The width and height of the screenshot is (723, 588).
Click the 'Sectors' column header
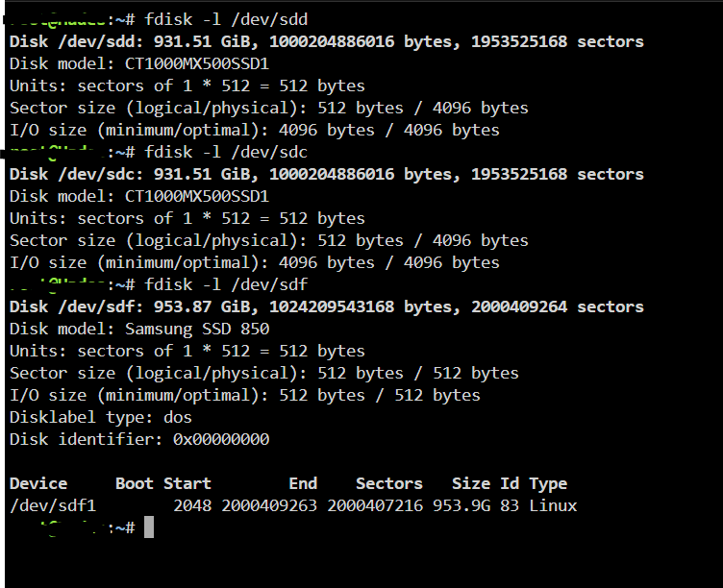click(389, 484)
